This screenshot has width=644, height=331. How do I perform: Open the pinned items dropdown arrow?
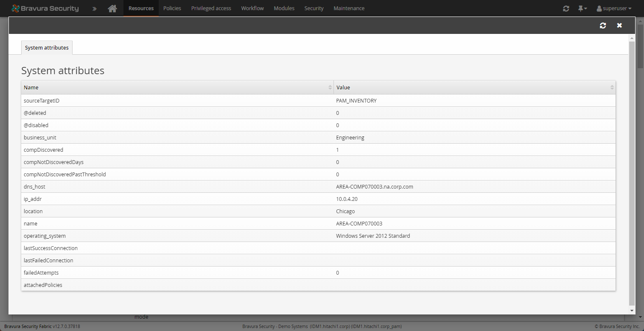(x=585, y=8)
